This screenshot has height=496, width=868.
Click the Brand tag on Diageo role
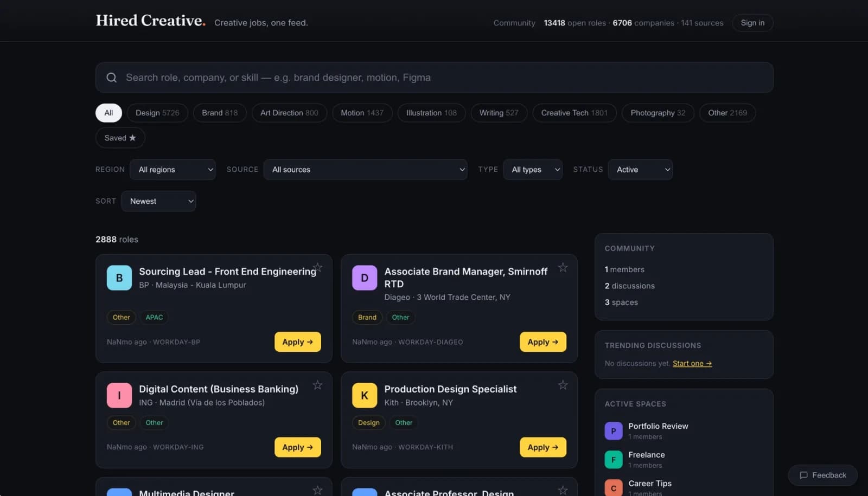[x=367, y=317]
